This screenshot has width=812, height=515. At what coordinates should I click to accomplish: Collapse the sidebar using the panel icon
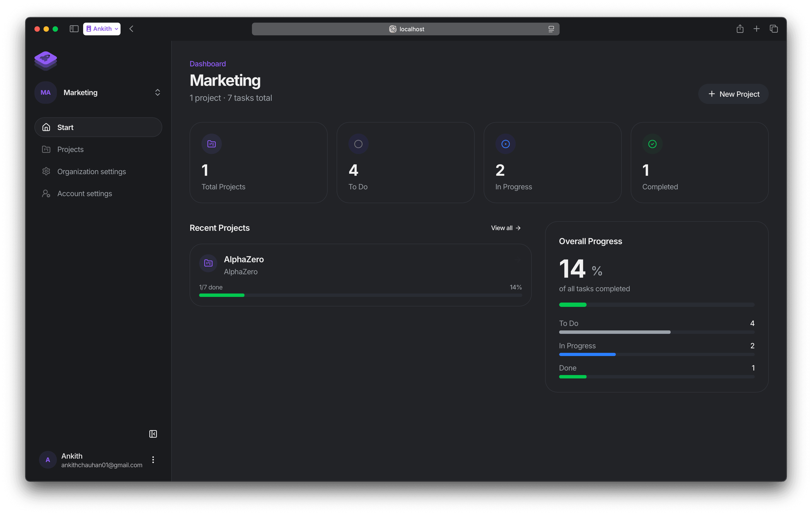(x=153, y=434)
